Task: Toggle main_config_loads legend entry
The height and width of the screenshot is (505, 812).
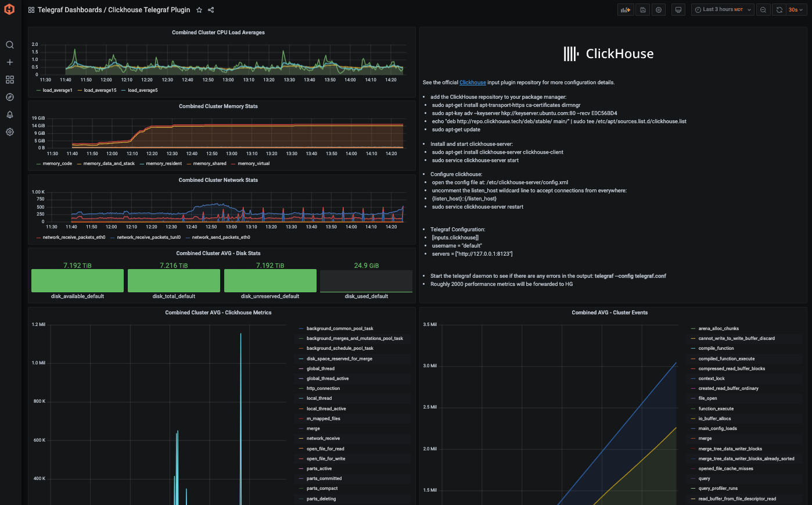Action: [717, 428]
